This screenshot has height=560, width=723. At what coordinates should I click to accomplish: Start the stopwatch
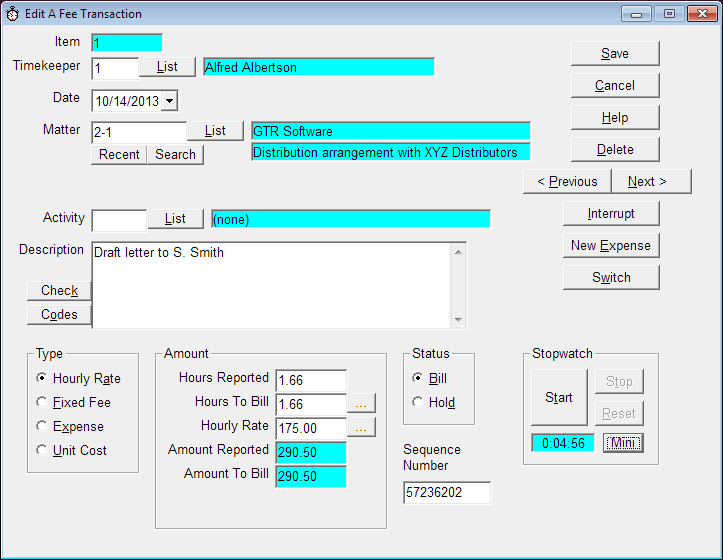pos(559,397)
